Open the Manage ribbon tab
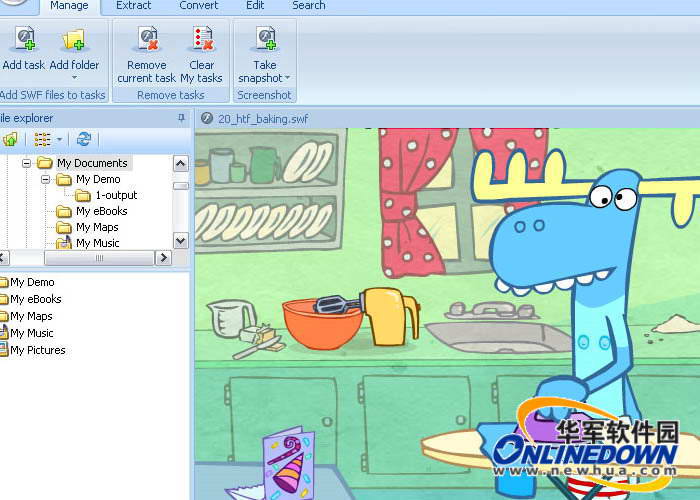This screenshot has width=700, height=500. click(x=69, y=6)
